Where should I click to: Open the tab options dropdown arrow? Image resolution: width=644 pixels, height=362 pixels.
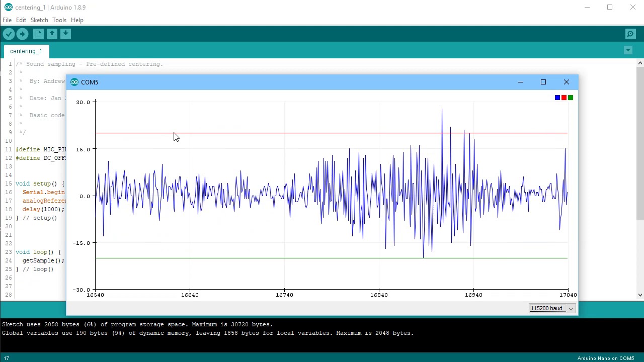[x=628, y=50]
